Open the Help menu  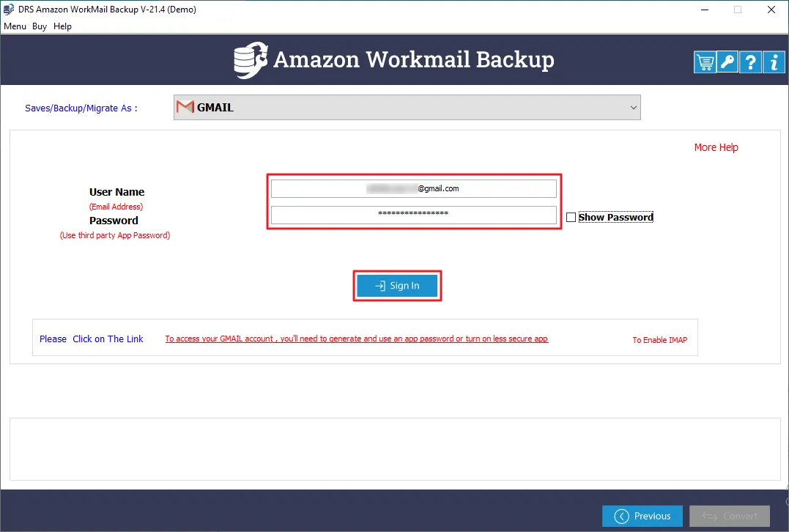pyautogui.click(x=62, y=26)
